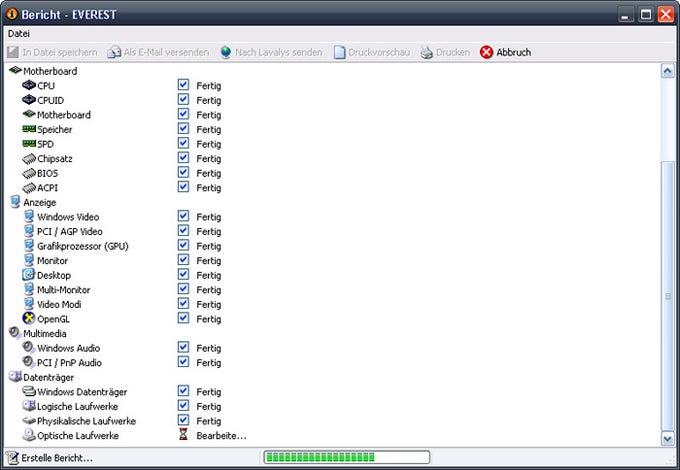This screenshot has height=470, width=680.
Task: Click the scrollbar down arrow
Action: (x=668, y=439)
